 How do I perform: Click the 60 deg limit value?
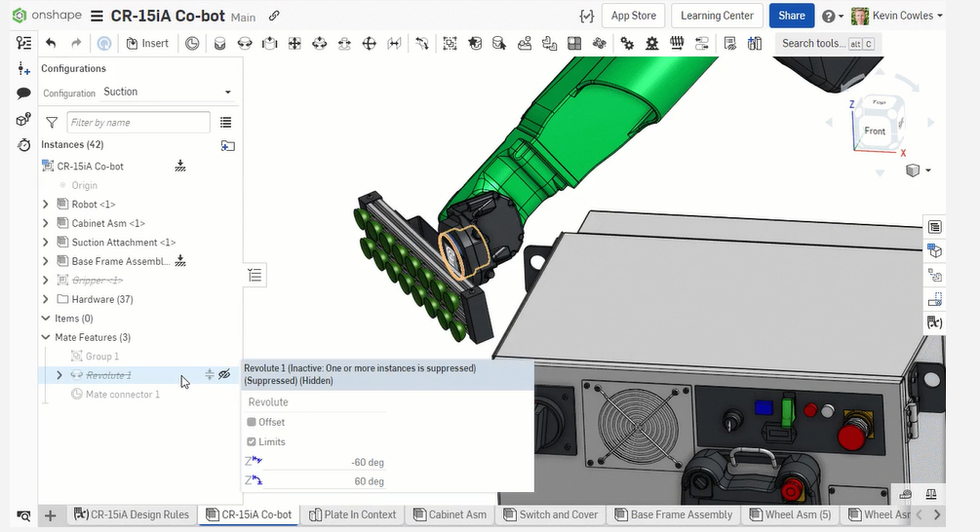pyautogui.click(x=369, y=481)
